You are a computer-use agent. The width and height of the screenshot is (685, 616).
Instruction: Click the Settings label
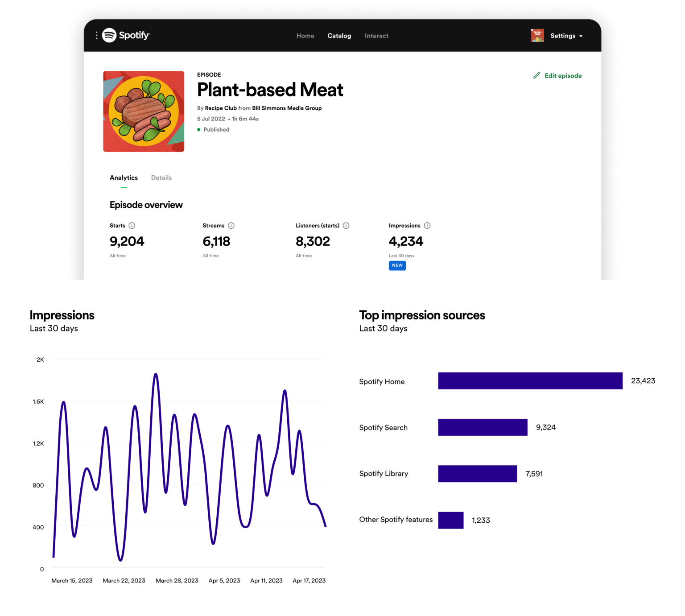click(x=563, y=36)
